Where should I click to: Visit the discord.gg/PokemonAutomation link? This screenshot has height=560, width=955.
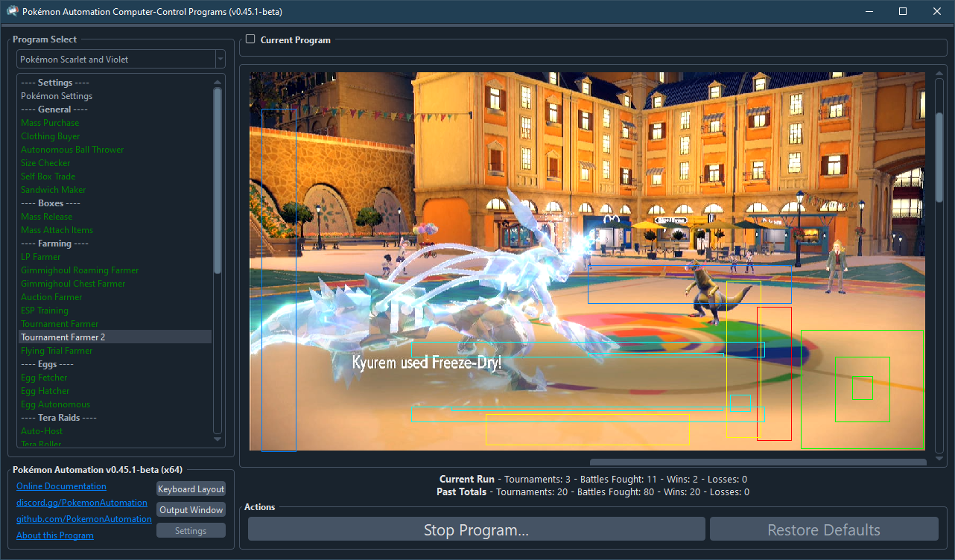[x=82, y=503]
